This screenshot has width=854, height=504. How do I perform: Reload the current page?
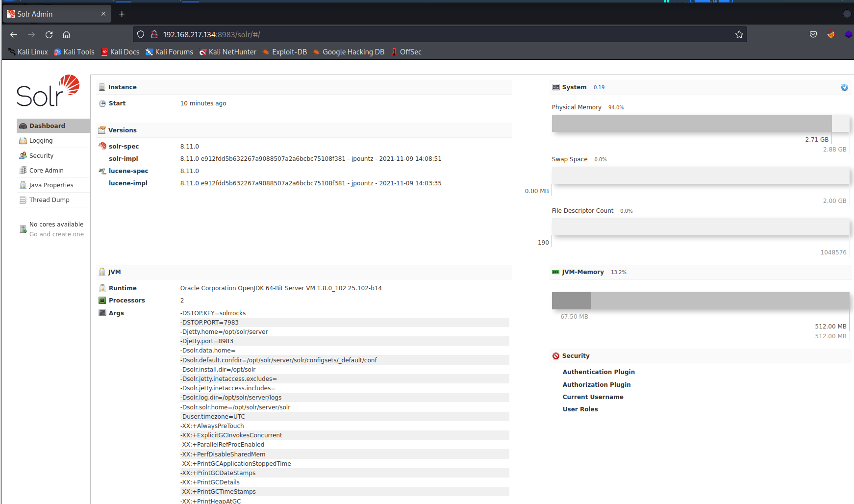point(49,35)
